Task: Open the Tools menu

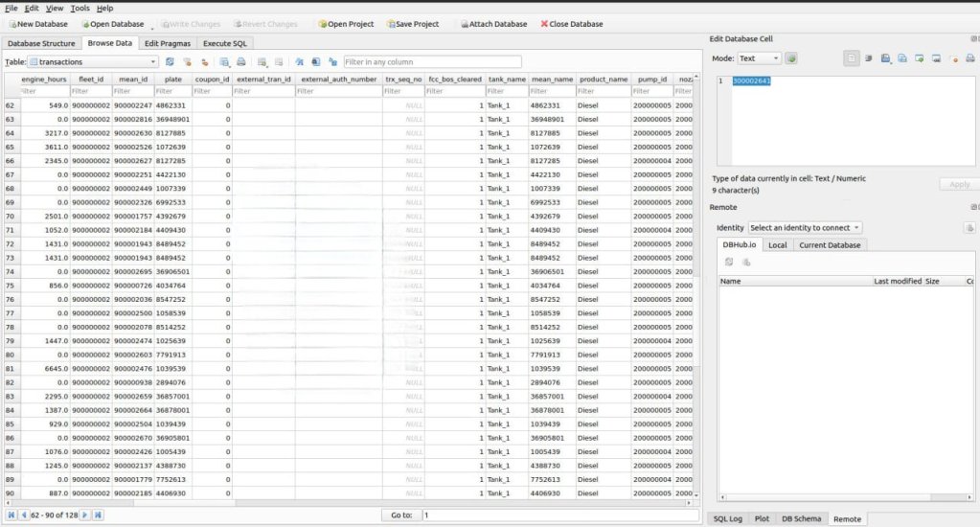Action: tap(80, 8)
